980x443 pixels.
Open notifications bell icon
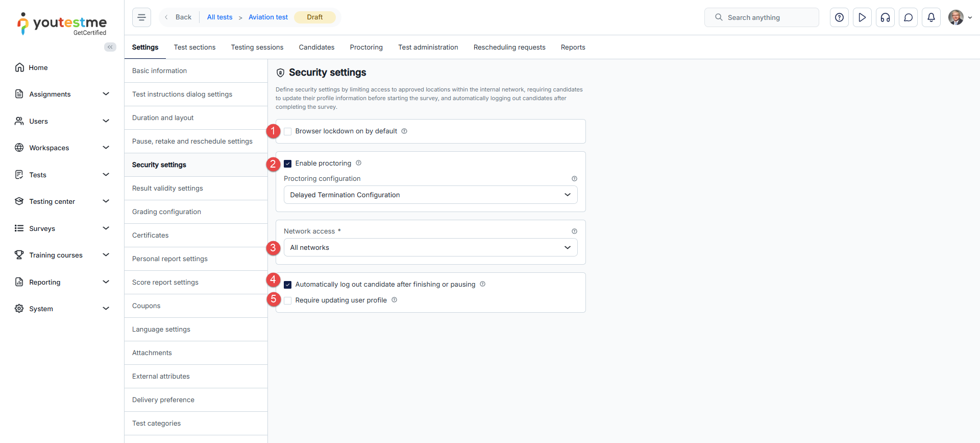(931, 17)
